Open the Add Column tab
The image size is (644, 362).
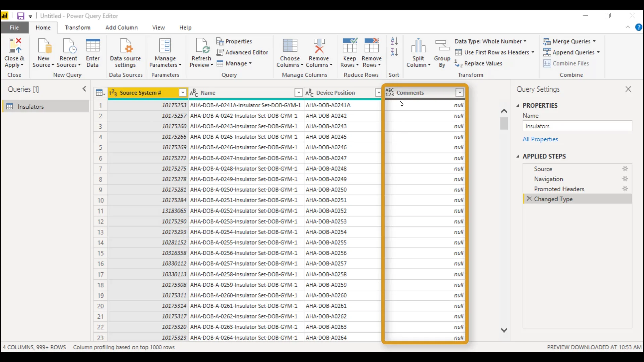(121, 27)
